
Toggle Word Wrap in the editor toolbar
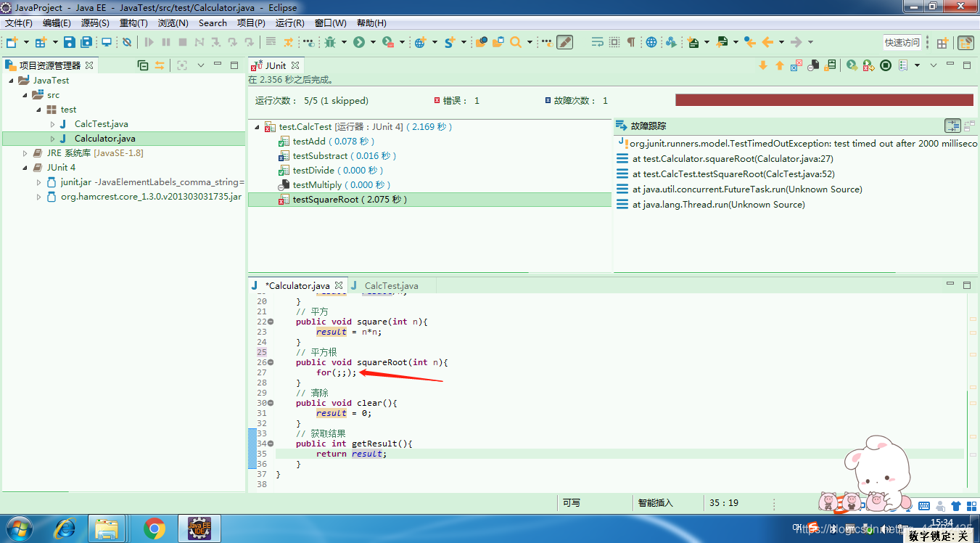click(598, 42)
